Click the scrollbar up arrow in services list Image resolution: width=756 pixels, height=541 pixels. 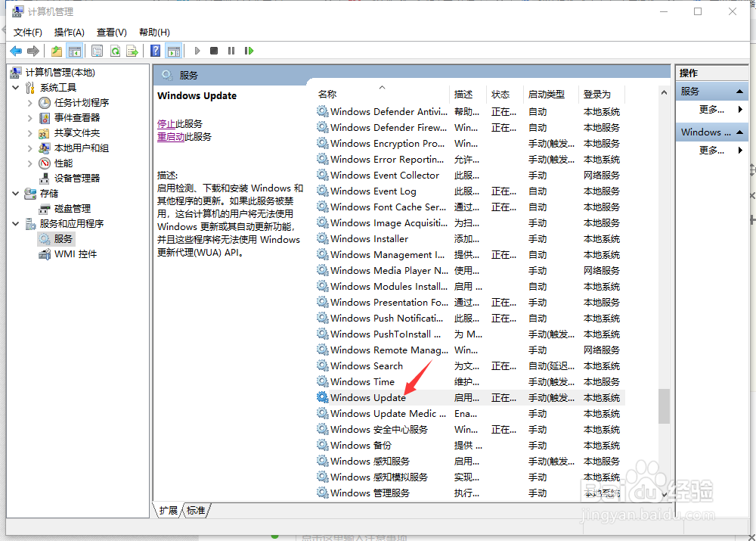664,92
